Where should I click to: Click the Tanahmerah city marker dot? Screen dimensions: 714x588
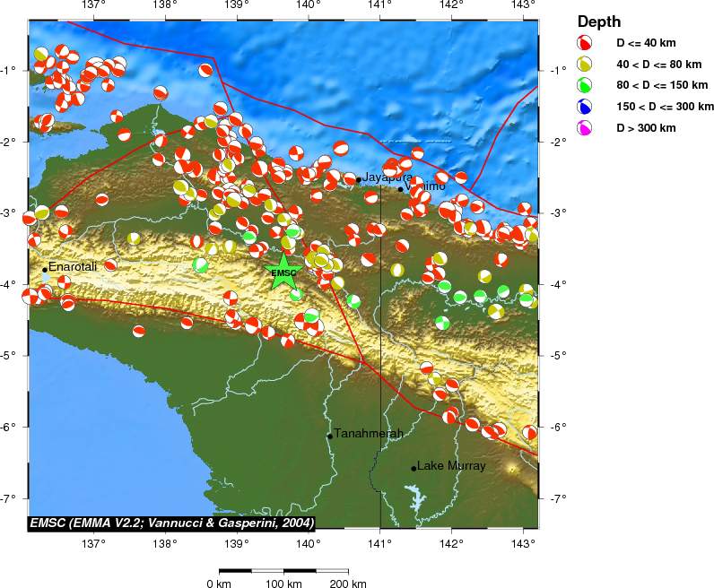tap(330, 437)
